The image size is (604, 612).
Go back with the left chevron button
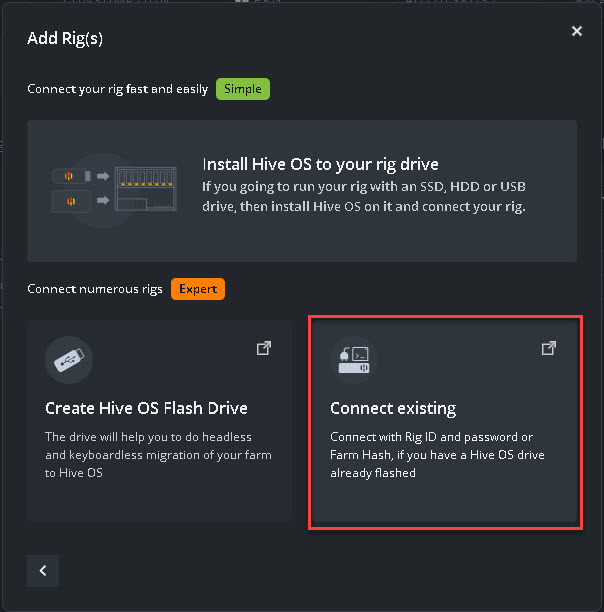click(x=43, y=571)
